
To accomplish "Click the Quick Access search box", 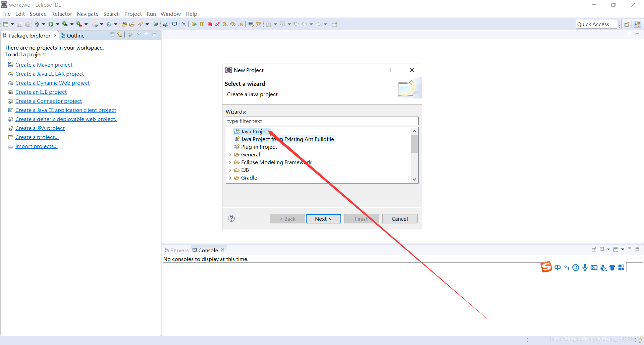I will coord(596,24).
